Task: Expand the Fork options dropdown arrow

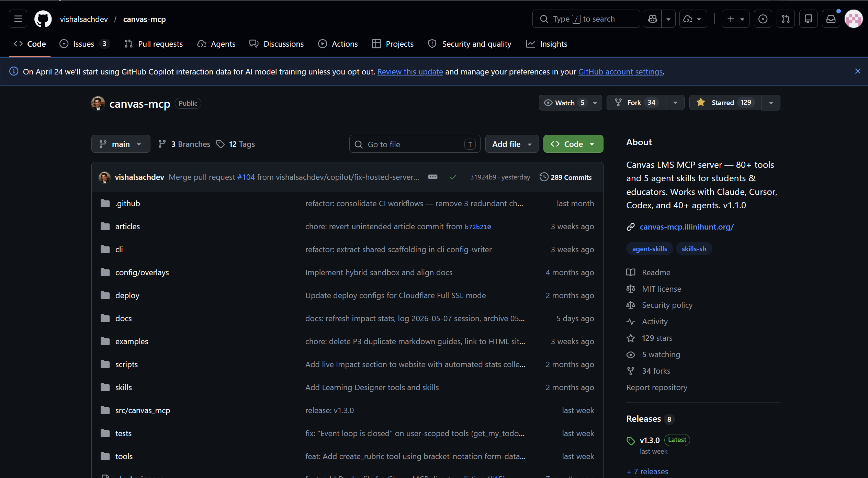Action: tap(675, 103)
